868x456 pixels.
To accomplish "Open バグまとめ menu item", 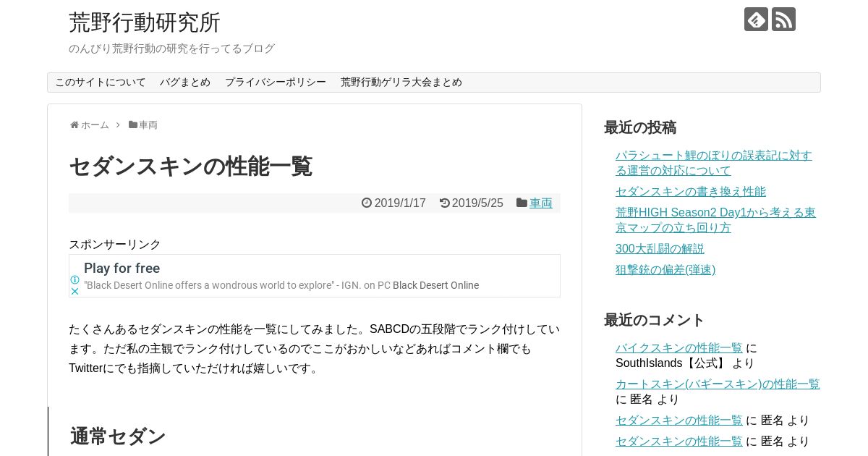I will 185,83.
